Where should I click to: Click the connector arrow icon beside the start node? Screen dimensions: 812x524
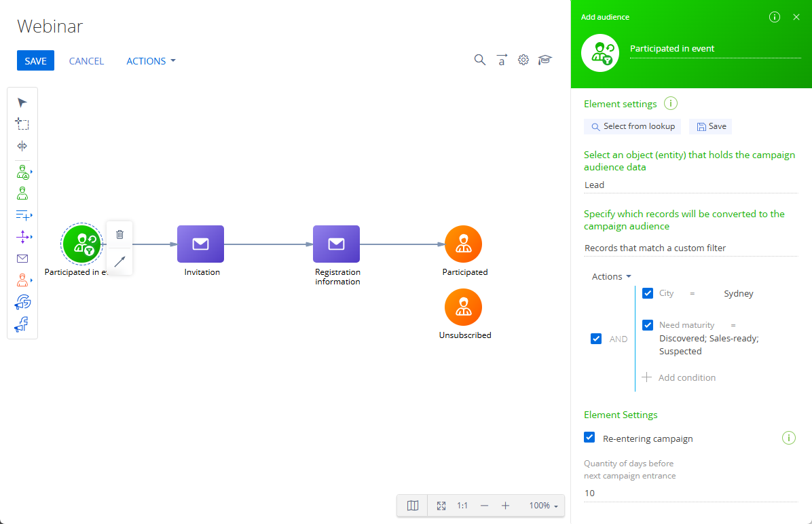[119, 261]
